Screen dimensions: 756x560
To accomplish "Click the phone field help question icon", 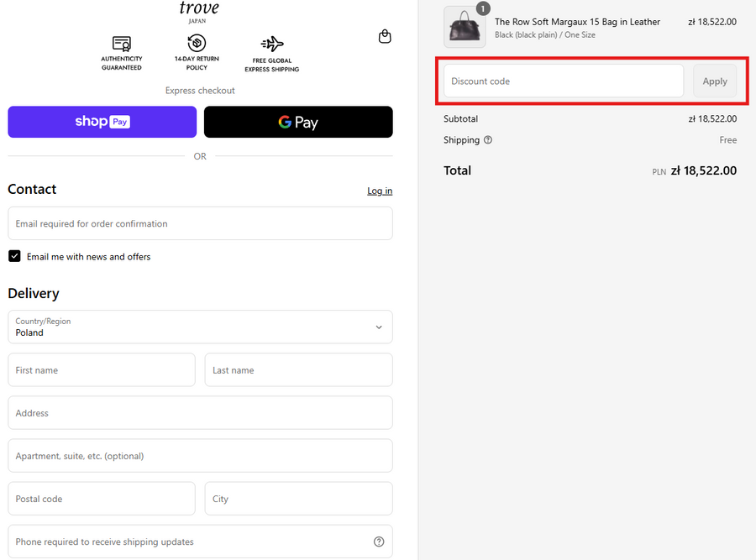I will pos(379,542).
